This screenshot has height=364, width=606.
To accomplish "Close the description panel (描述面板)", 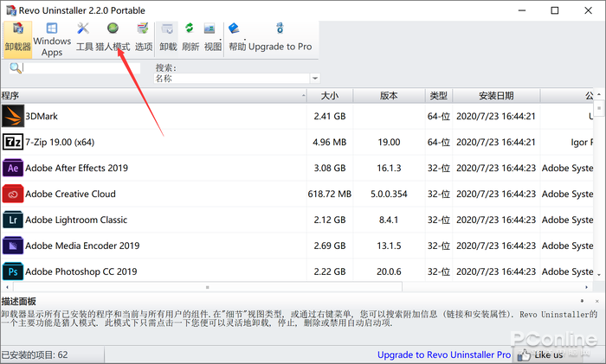I will (596, 301).
